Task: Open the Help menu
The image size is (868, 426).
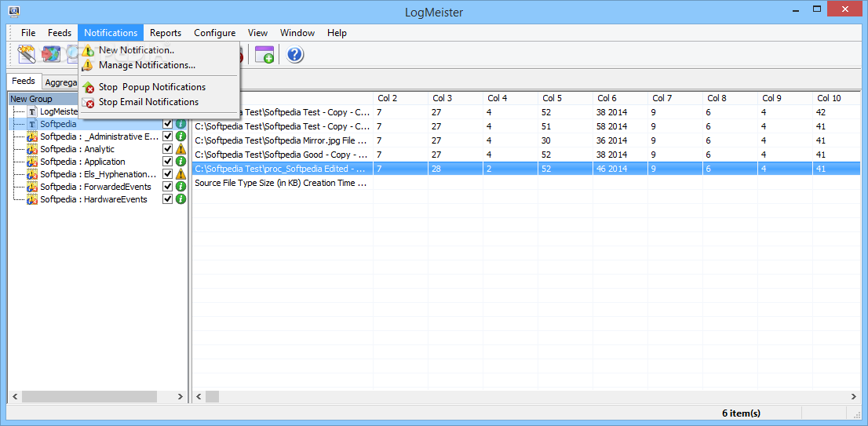Action: [x=337, y=33]
